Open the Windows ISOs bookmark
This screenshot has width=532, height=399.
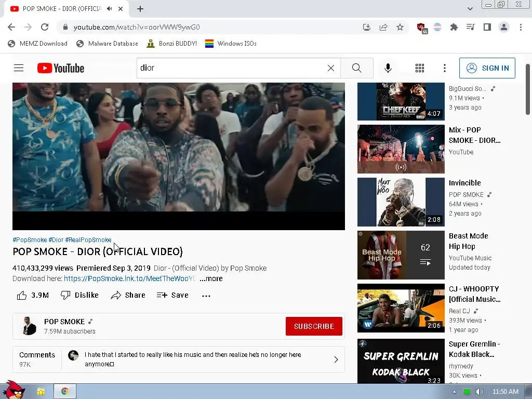click(x=231, y=44)
